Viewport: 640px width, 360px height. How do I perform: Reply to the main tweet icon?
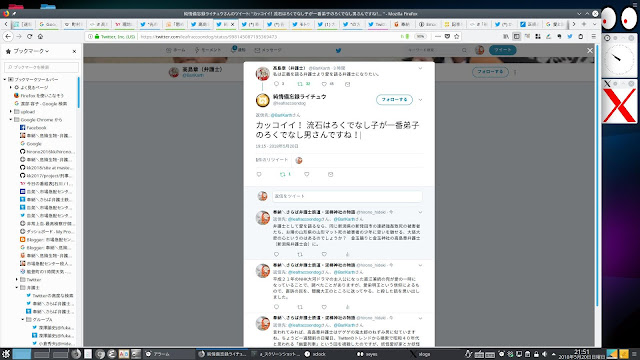pyautogui.click(x=259, y=174)
